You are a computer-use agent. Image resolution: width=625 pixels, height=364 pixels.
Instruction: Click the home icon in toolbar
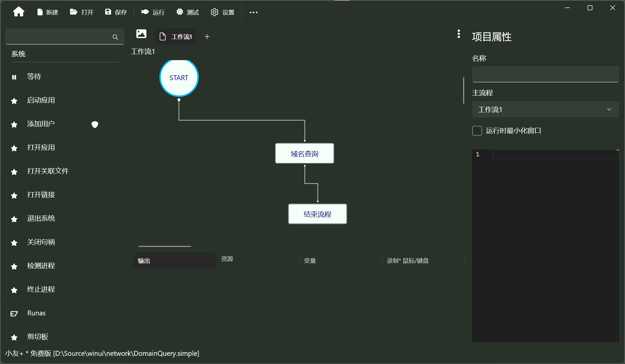(x=19, y=12)
